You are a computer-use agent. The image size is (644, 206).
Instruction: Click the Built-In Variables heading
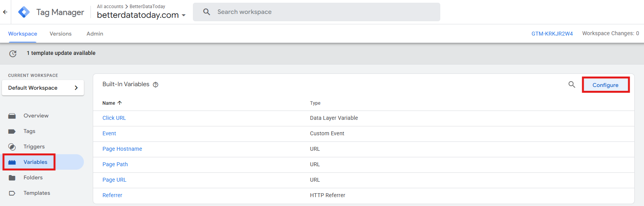126,84
